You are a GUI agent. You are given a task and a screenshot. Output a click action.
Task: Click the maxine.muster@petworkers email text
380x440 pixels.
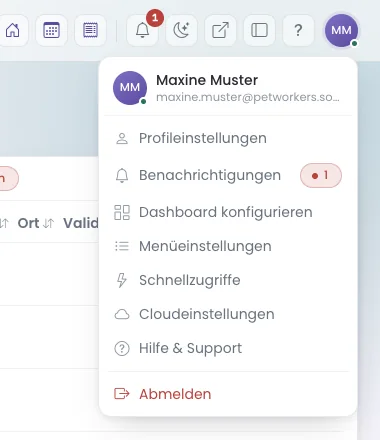[x=248, y=97]
